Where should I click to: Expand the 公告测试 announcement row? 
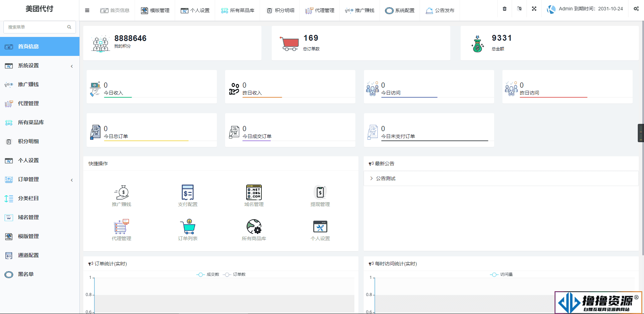pyautogui.click(x=501, y=178)
